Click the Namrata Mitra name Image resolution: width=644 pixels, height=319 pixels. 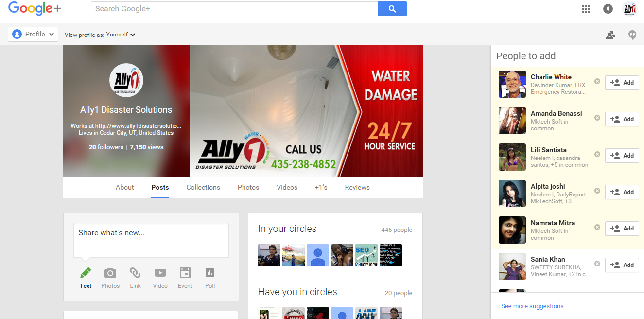[553, 223]
